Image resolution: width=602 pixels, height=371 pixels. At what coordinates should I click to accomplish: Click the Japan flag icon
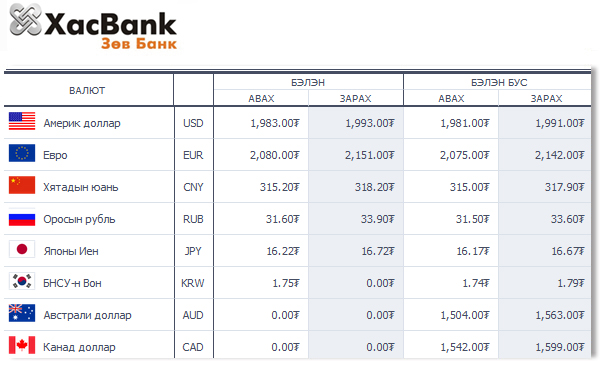point(22,249)
